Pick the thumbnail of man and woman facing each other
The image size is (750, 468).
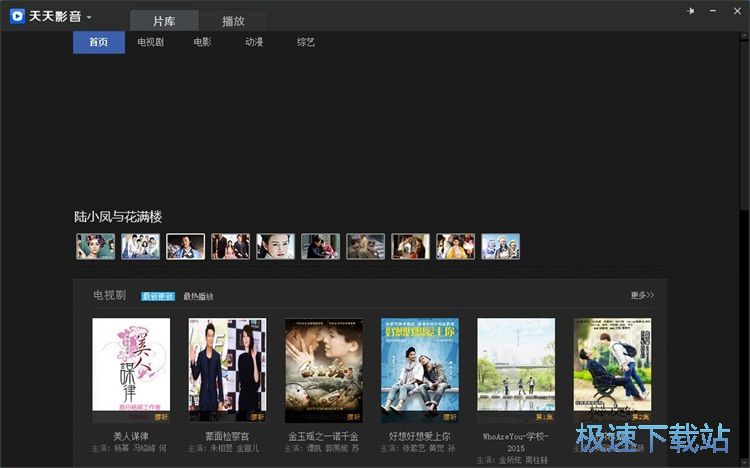click(410, 246)
